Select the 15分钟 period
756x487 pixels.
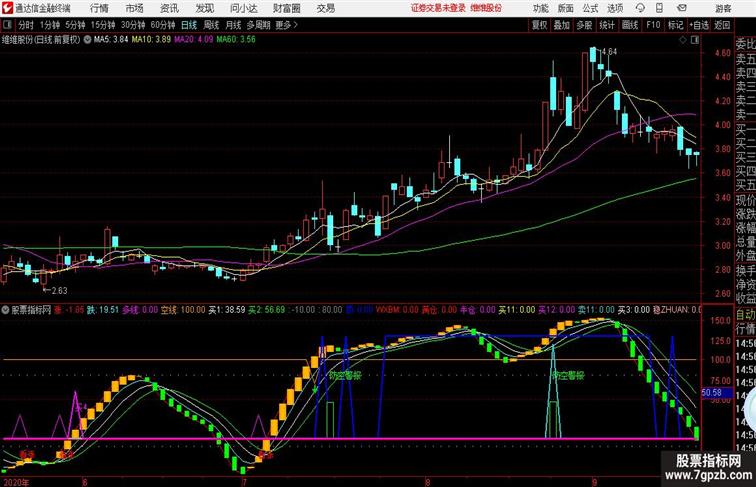103,25
